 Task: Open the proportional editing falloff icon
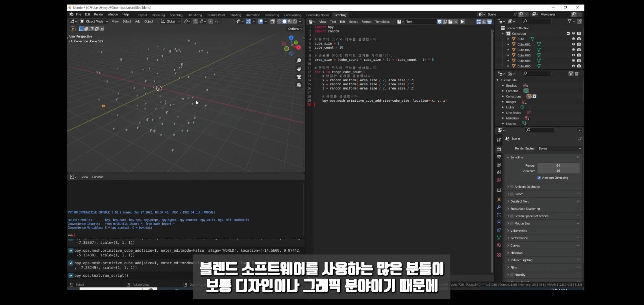pos(216,21)
